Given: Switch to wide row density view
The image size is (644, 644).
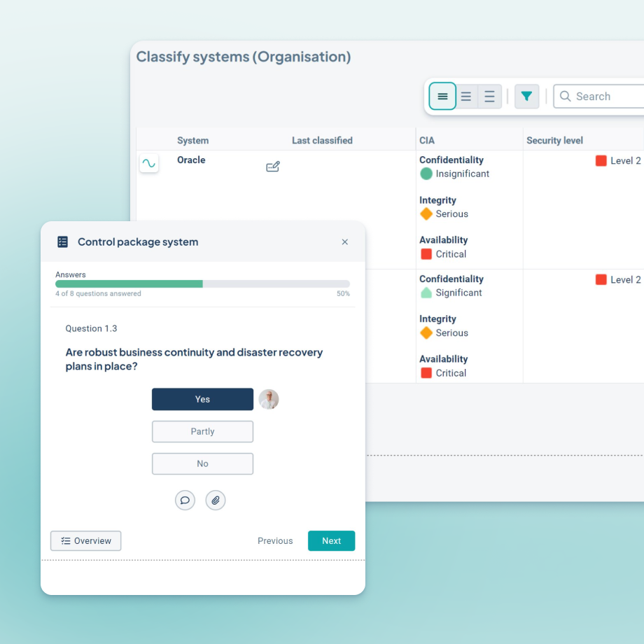Looking at the screenshot, I should (490, 97).
